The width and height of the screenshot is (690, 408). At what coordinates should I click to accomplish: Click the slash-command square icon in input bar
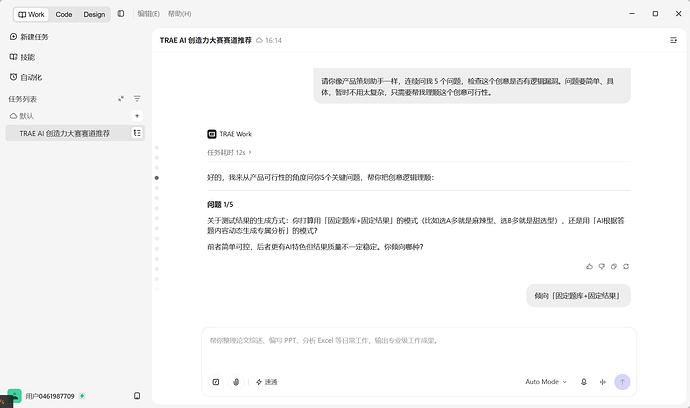click(216, 382)
